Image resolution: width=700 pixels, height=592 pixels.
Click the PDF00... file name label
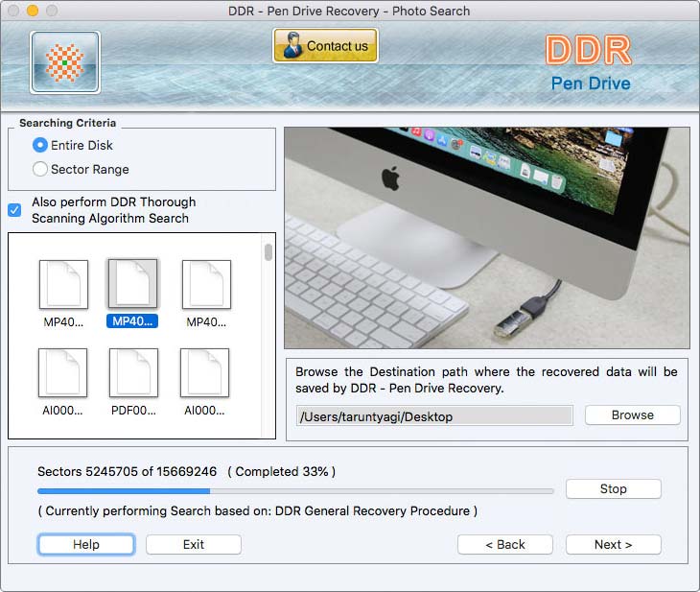133,410
